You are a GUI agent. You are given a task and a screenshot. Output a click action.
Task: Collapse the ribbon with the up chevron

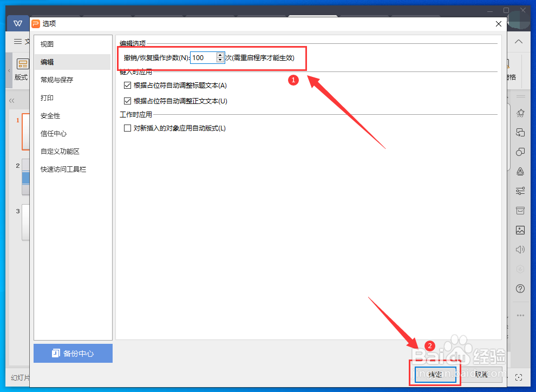(x=519, y=41)
